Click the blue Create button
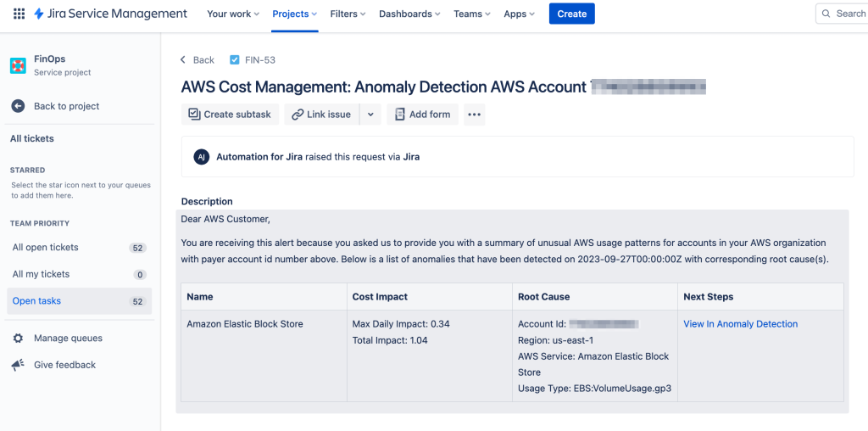The image size is (868, 431). point(571,14)
